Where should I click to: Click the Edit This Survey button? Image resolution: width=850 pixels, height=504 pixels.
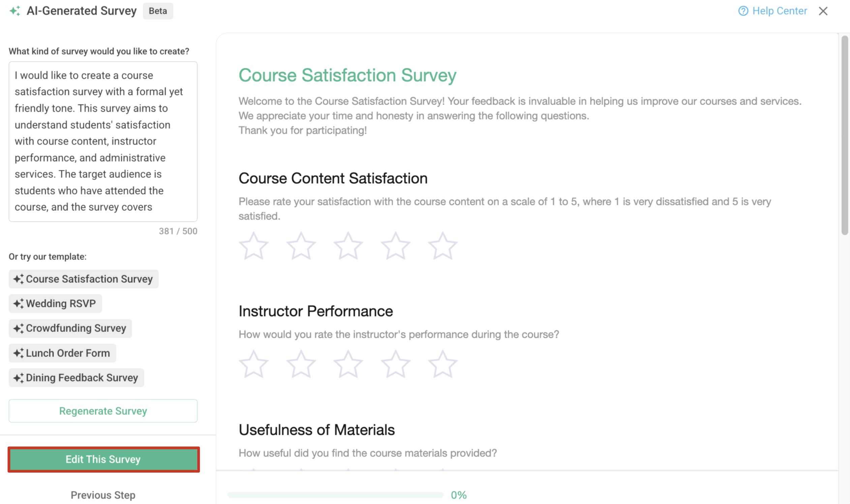click(x=102, y=460)
